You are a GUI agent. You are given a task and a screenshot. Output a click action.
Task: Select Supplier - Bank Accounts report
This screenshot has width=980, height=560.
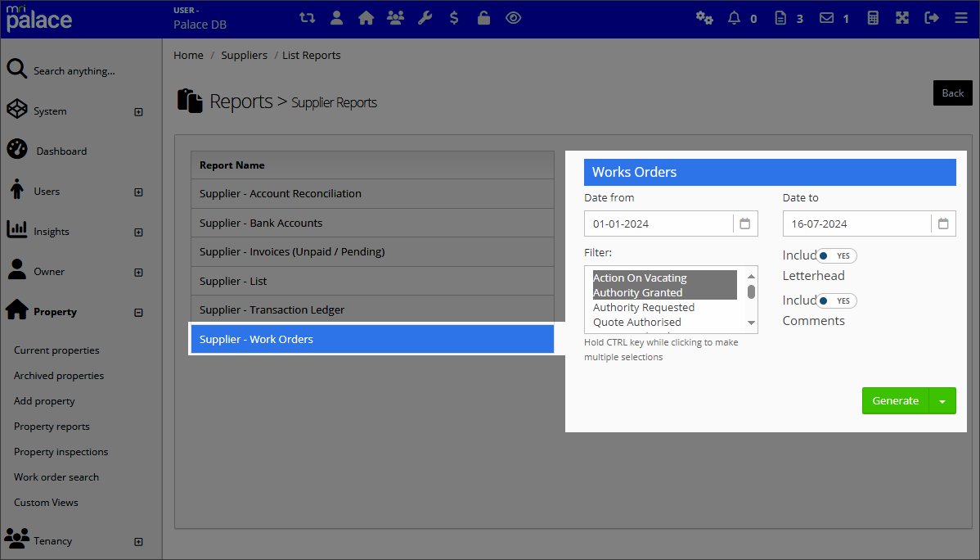[372, 223]
